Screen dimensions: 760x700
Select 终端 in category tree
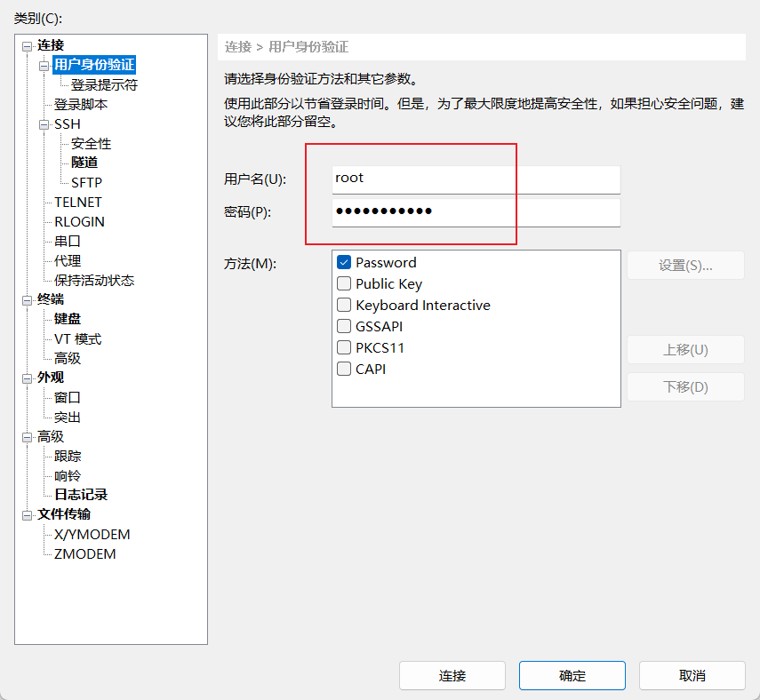pos(51,299)
